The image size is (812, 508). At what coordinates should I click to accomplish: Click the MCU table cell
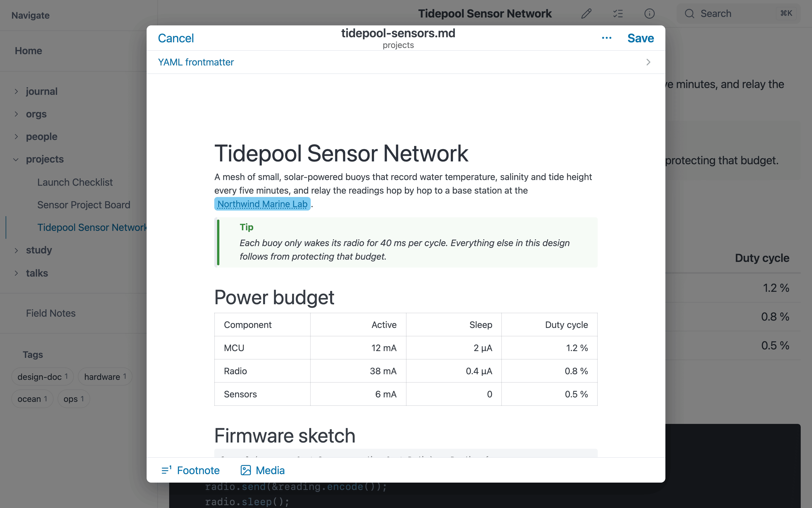point(262,348)
